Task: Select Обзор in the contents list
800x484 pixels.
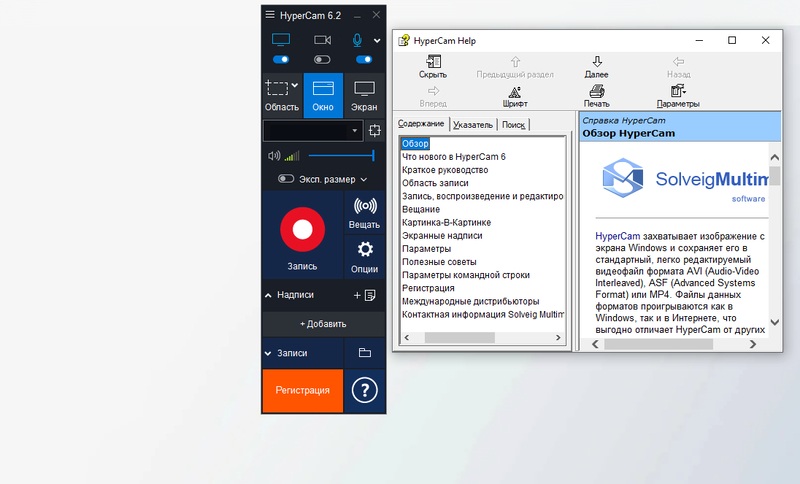Action: pos(415,144)
